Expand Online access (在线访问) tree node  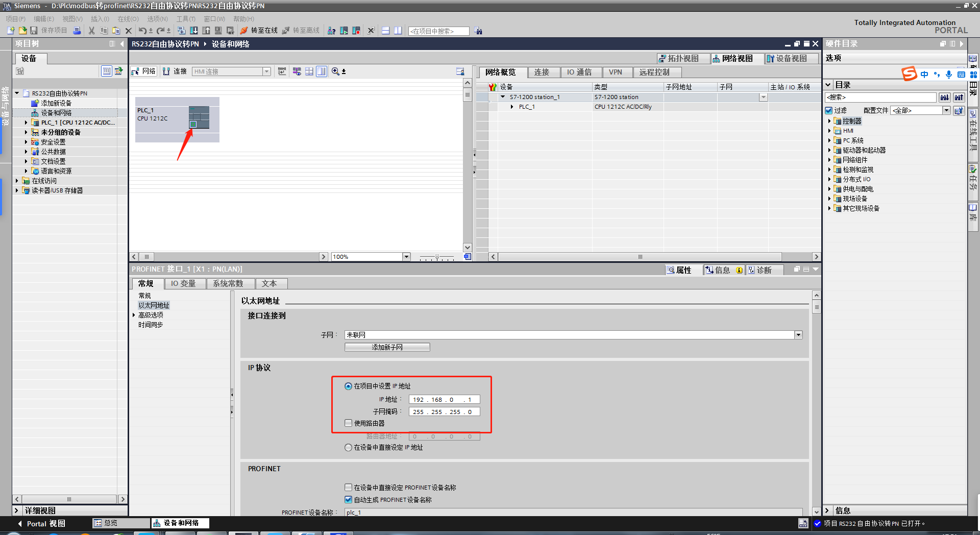pos(17,181)
